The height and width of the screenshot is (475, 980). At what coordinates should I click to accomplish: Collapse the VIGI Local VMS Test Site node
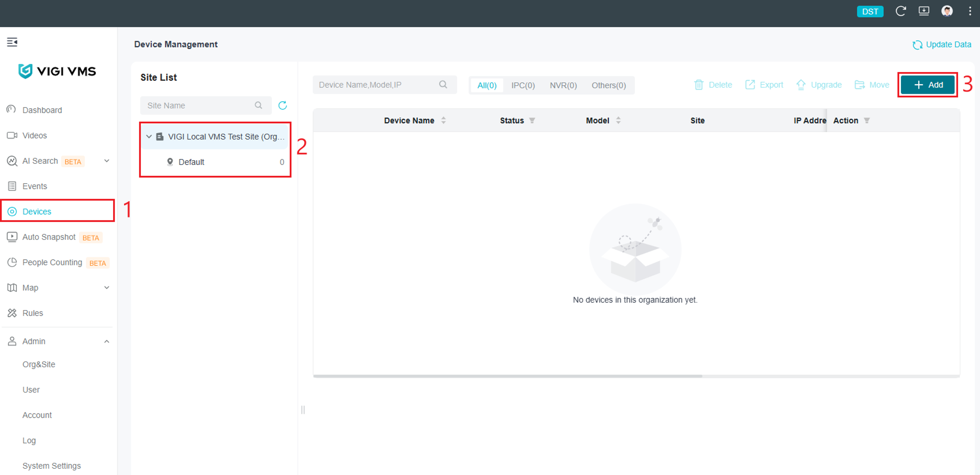click(x=149, y=137)
